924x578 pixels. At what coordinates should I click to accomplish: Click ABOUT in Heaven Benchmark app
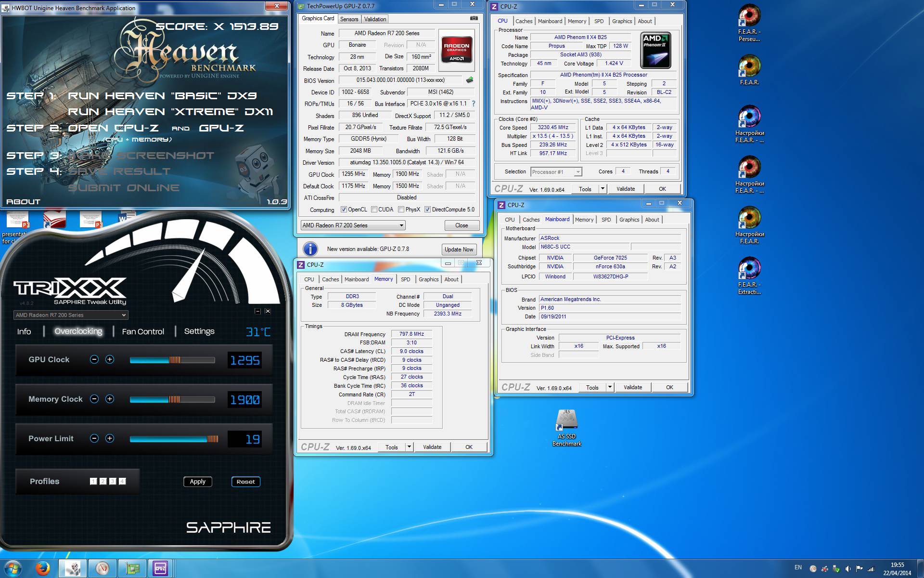(23, 202)
